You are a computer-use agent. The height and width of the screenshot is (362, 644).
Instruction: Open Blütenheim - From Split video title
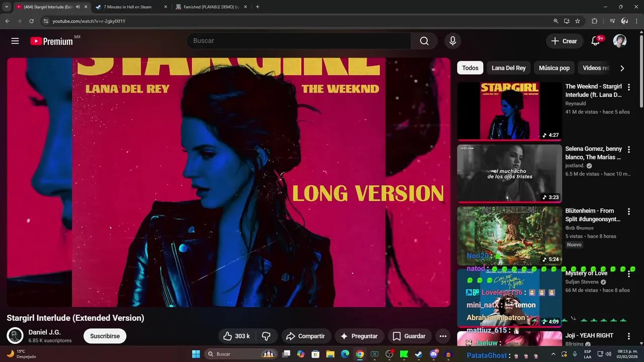[594, 215]
